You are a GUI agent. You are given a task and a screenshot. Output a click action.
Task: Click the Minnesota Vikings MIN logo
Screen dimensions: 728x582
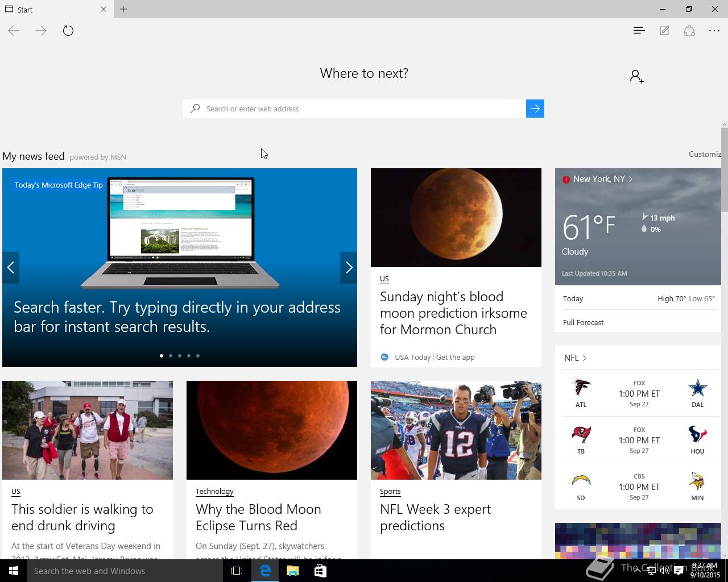pyautogui.click(x=697, y=481)
